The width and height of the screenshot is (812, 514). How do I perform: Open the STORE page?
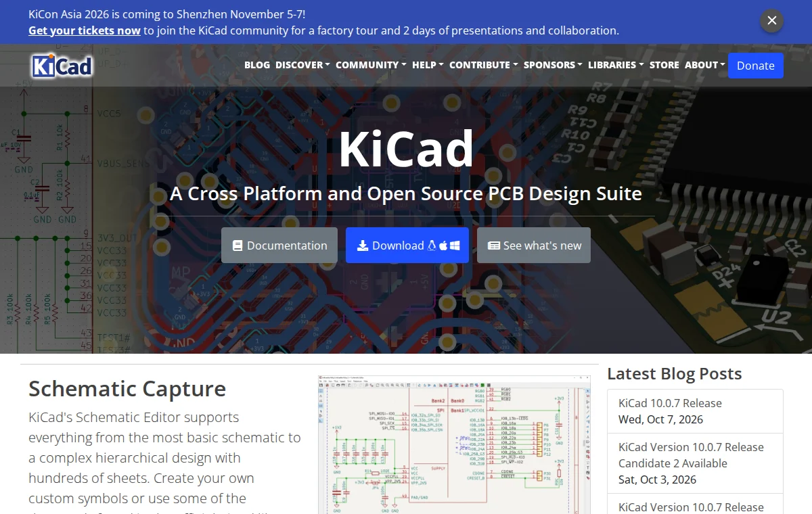tap(664, 65)
